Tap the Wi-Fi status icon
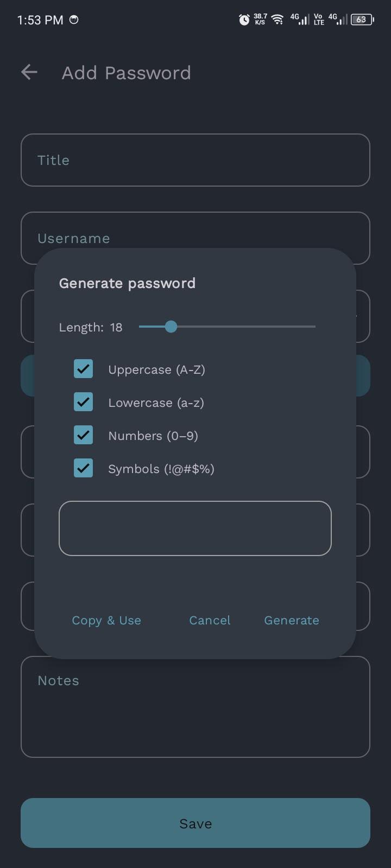Viewport: 391px width, 868px height. (278, 20)
